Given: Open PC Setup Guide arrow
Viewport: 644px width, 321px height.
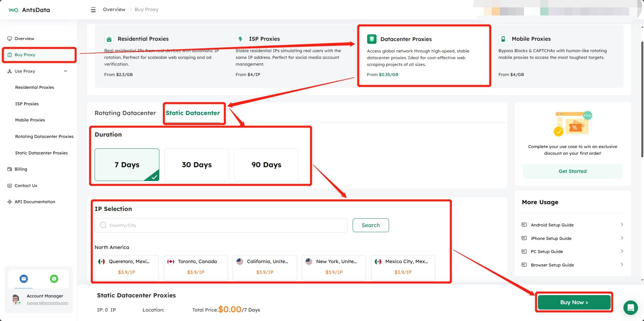Looking at the screenshot, I should (x=622, y=251).
